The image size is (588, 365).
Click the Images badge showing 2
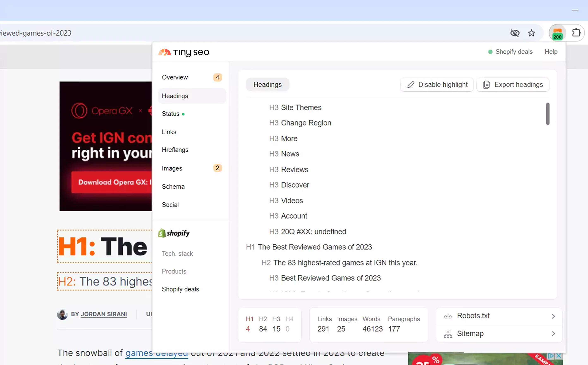(x=217, y=168)
